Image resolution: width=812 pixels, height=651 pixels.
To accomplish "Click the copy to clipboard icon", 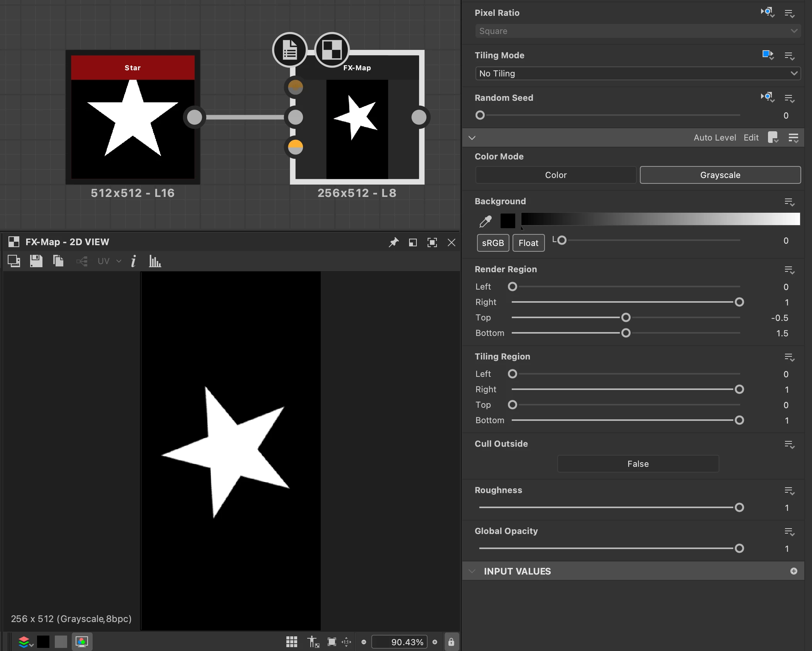I will point(58,261).
